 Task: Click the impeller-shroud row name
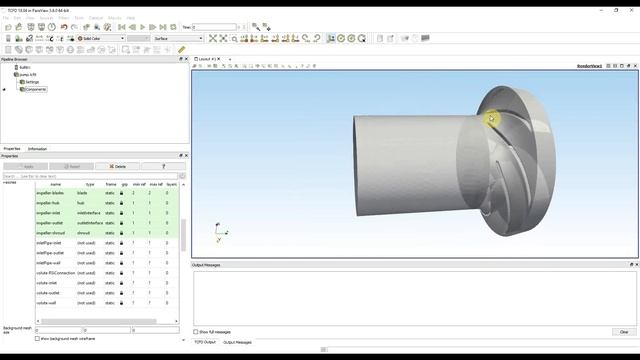51,233
